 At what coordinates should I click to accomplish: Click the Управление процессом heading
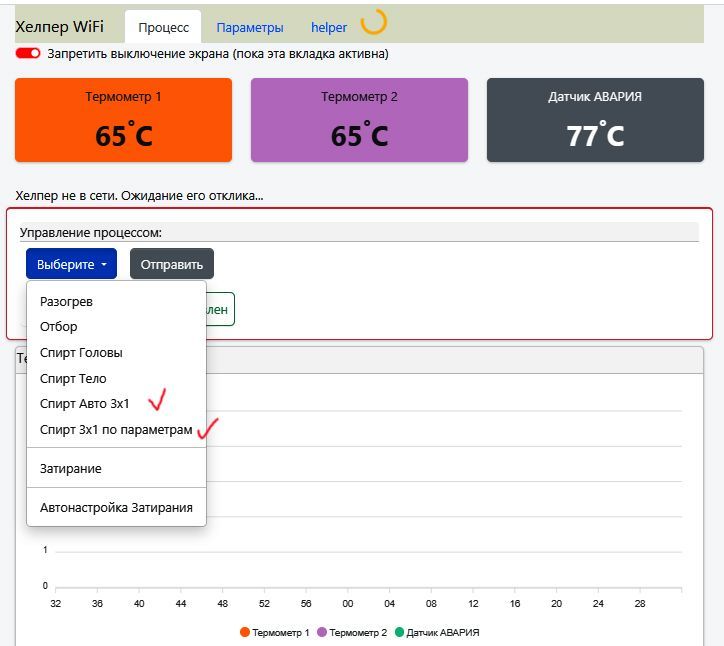[91, 233]
